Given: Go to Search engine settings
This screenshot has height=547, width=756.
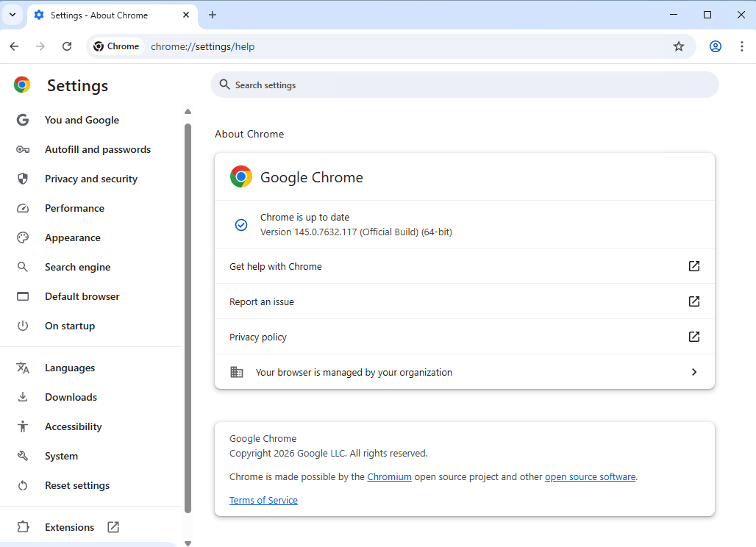Looking at the screenshot, I should point(77,267).
